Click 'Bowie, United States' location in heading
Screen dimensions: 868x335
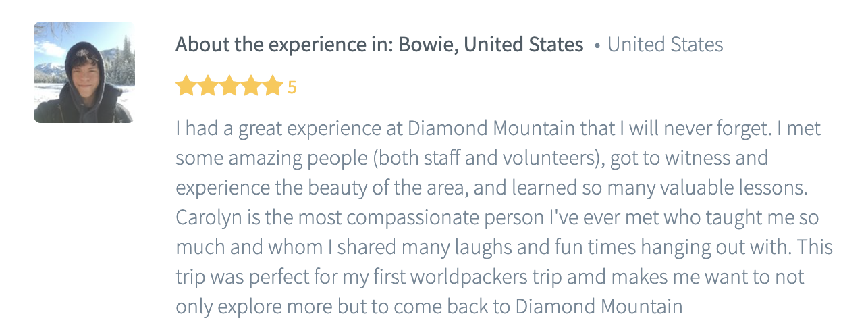click(x=491, y=45)
